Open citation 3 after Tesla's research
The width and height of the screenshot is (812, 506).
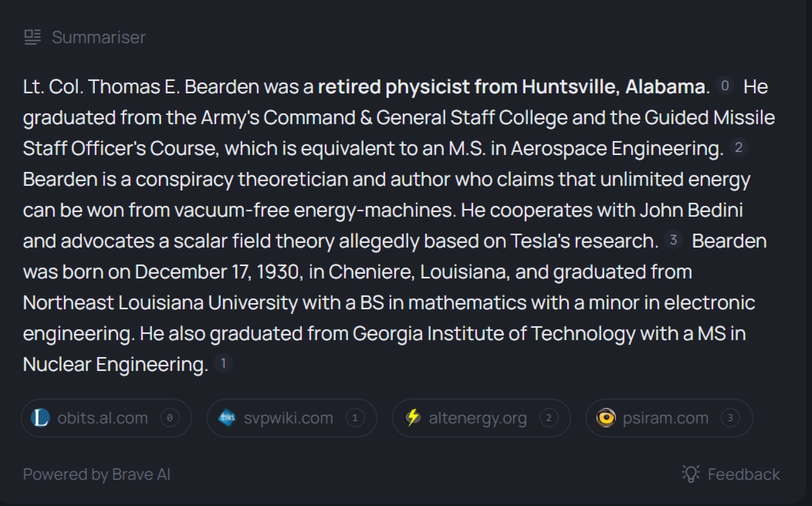click(673, 240)
